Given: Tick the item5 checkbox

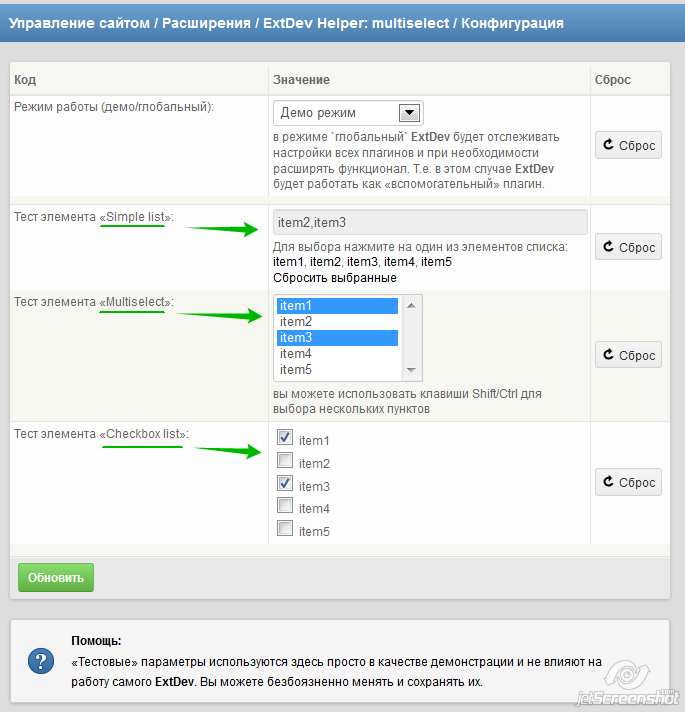Looking at the screenshot, I should click(x=285, y=529).
